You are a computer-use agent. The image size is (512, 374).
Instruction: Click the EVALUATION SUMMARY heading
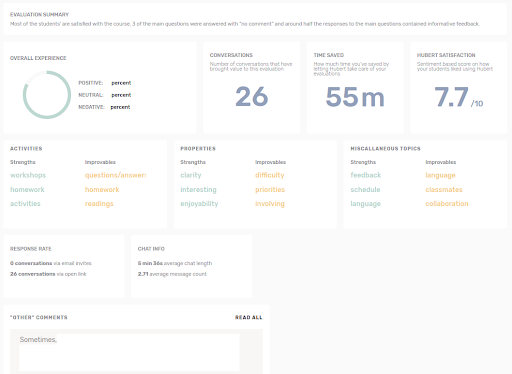pyautogui.click(x=39, y=15)
